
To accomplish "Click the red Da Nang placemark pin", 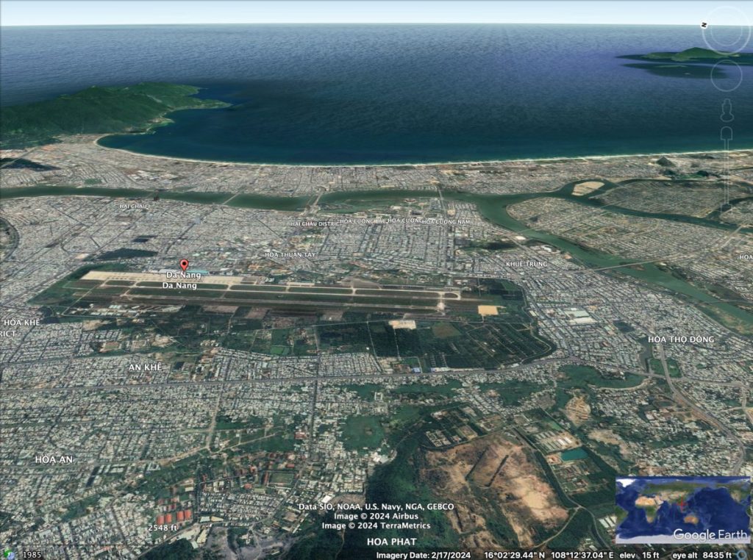I will tap(184, 265).
